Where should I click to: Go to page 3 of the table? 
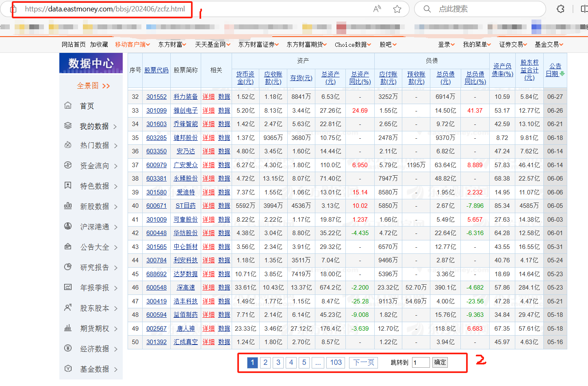(x=278, y=362)
